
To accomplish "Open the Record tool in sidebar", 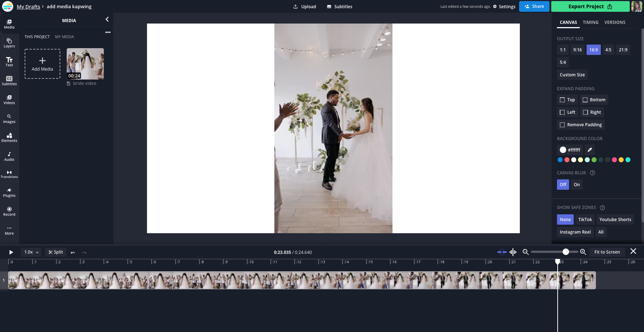I will [x=9, y=211].
